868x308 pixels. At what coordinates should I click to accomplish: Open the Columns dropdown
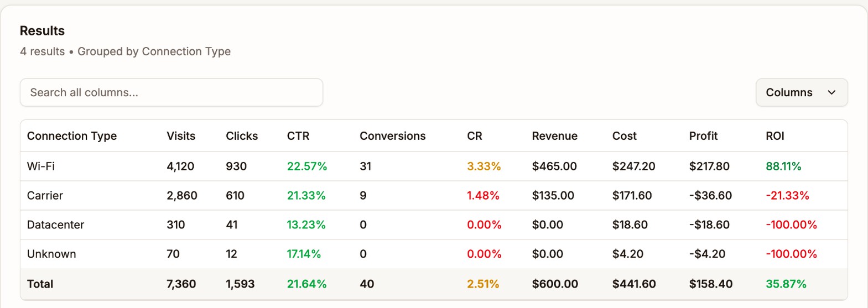802,92
